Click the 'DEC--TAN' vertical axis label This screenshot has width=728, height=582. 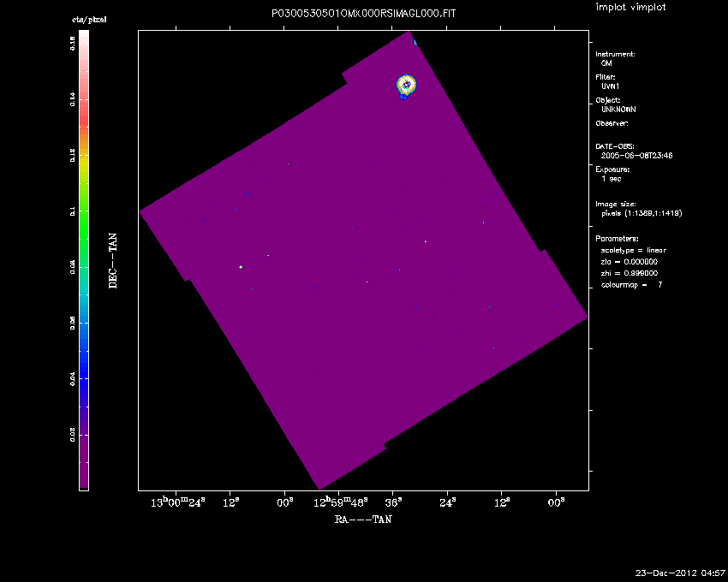[x=113, y=261]
